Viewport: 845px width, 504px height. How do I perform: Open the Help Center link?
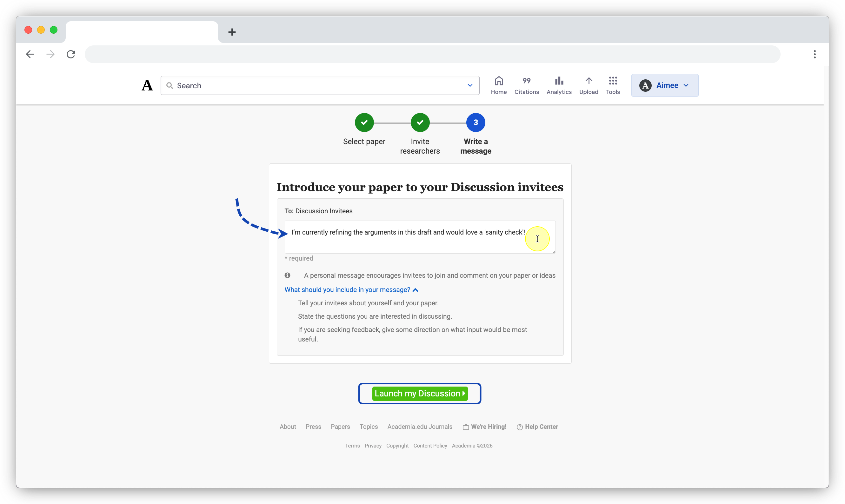pos(537,427)
